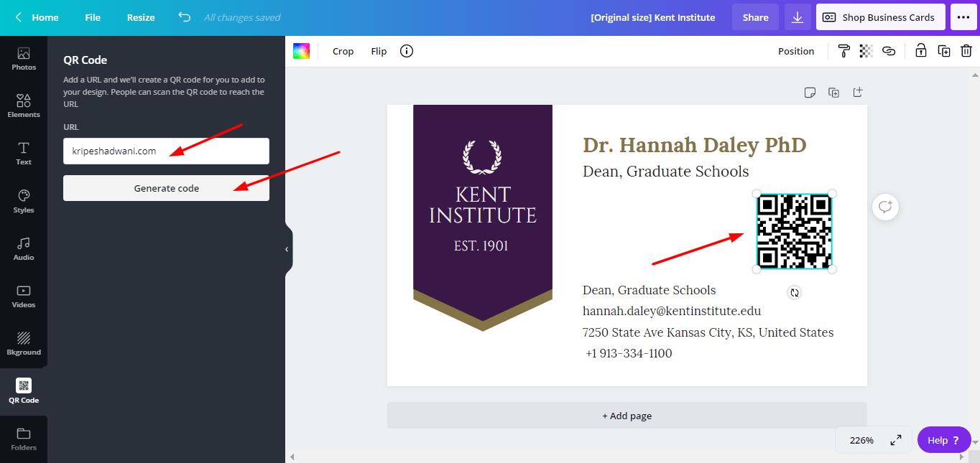Toggle the lock icon for element
The height and width of the screenshot is (463, 980).
[x=920, y=51]
